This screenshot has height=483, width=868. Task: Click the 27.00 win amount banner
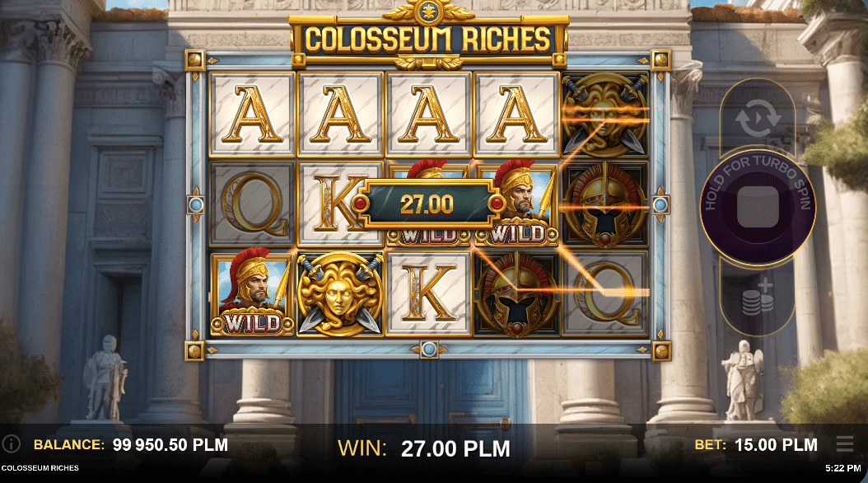coord(427,204)
